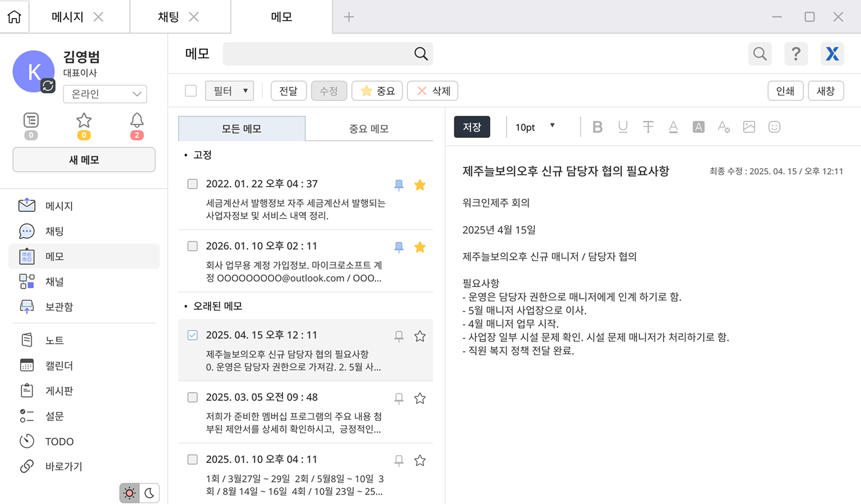
Task: Open the font color tool
Action: pyautogui.click(x=673, y=127)
